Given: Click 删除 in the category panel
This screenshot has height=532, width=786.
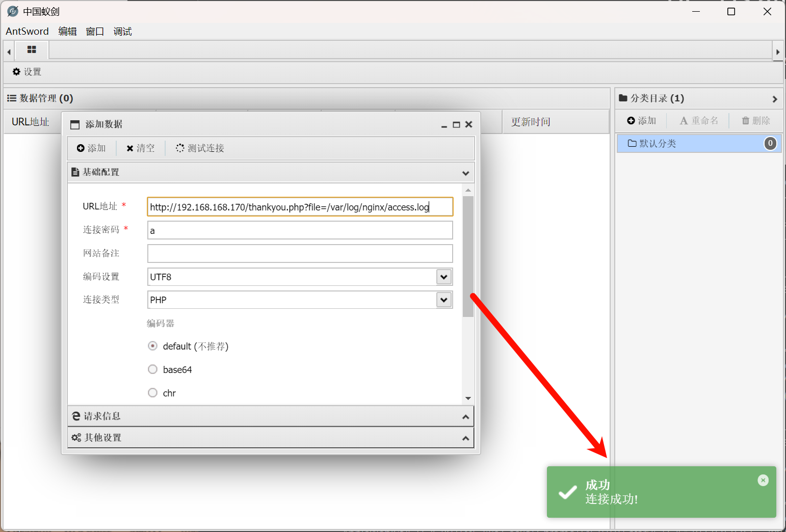Looking at the screenshot, I should click(x=756, y=121).
